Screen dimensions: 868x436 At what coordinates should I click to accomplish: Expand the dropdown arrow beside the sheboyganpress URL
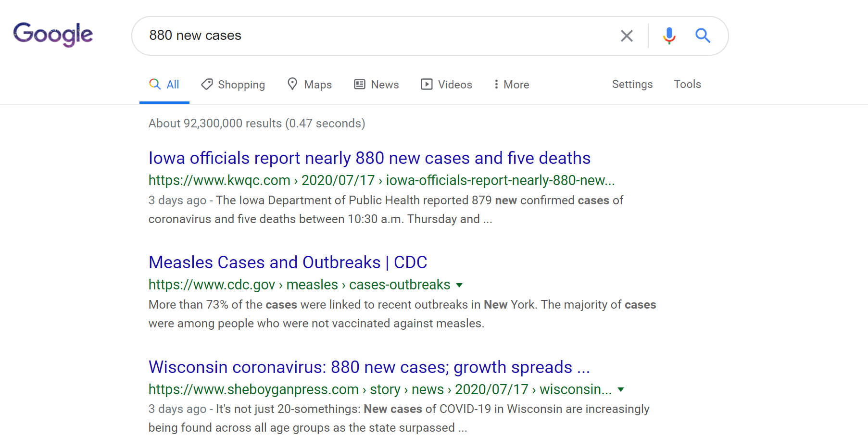621,389
